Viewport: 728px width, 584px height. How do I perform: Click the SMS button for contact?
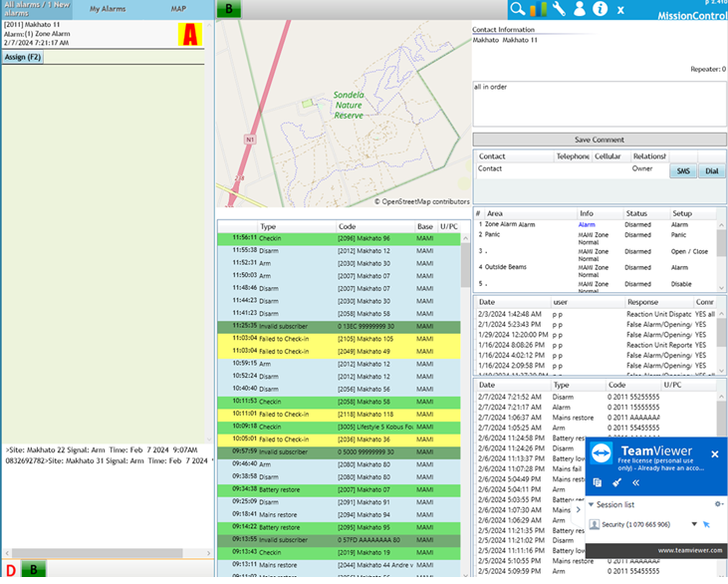coord(683,171)
